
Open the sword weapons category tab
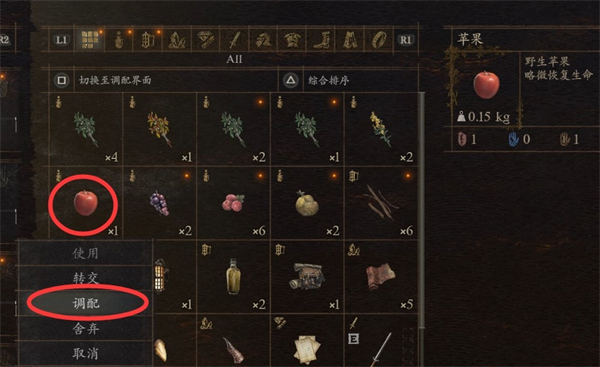pyautogui.click(x=234, y=39)
